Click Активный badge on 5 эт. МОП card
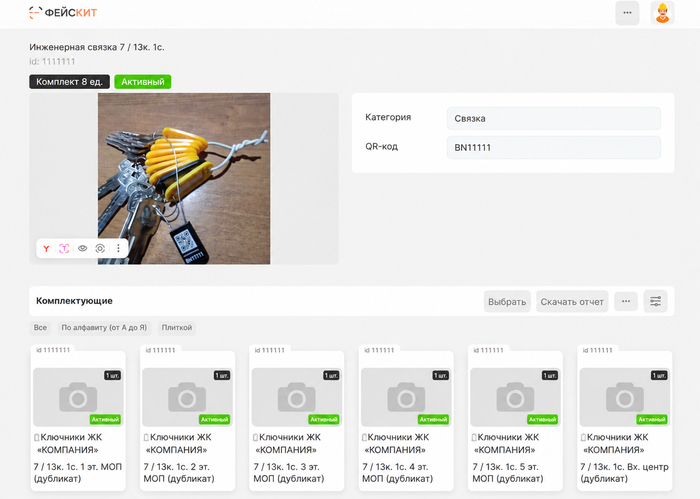700x499 pixels. (x=542, y=419)
